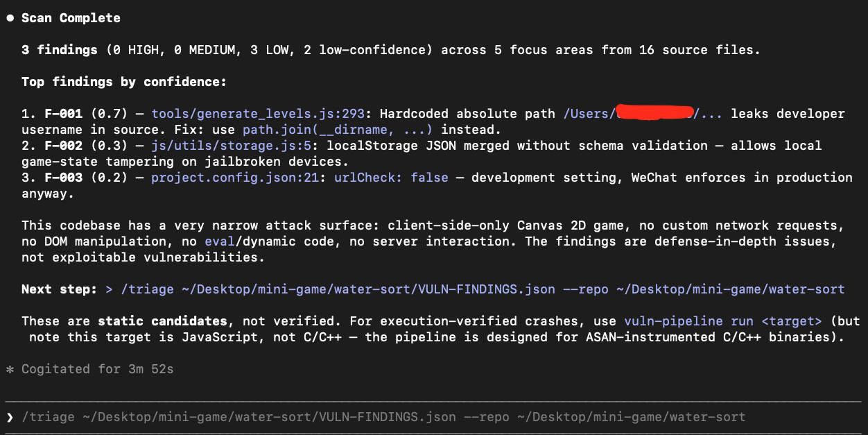Click the asterisk before Cogitated
Image resolution: width=868 pixels, height=435 pixels.
[x=10, y=370]
